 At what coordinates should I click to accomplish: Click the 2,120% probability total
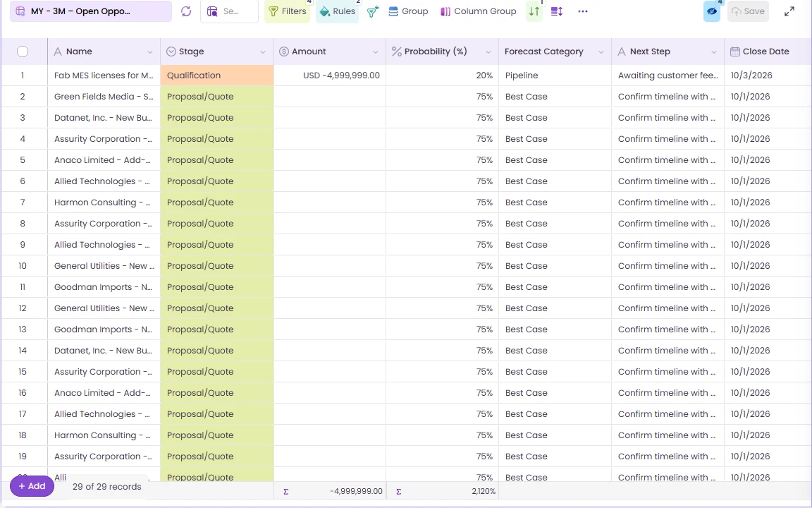tap(483, 491)
